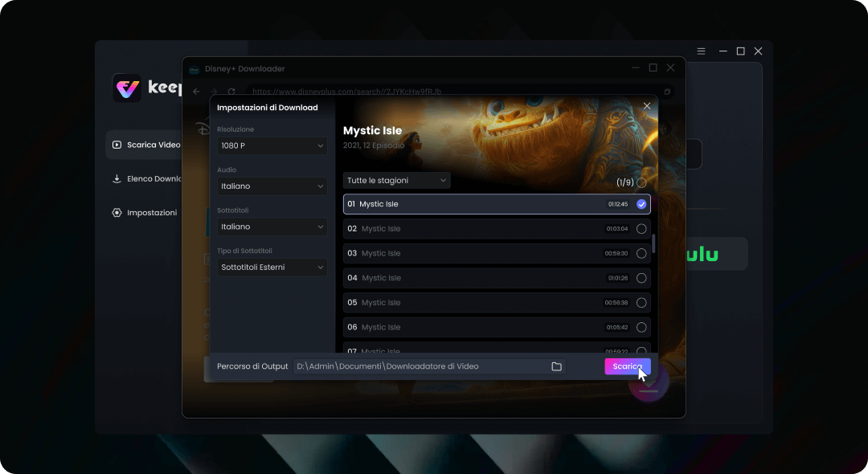Click the page reload icon
The width and height of the screenshot is (868, 474).
231,92
